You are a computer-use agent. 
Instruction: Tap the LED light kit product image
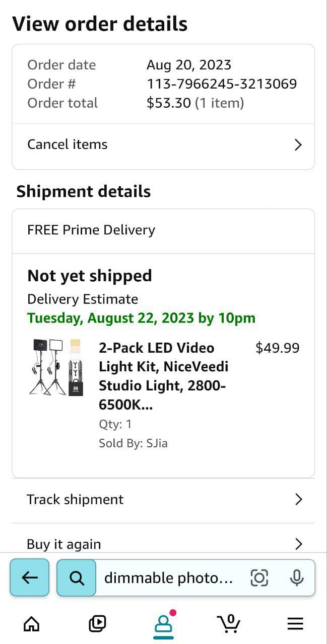click(55, 367)
